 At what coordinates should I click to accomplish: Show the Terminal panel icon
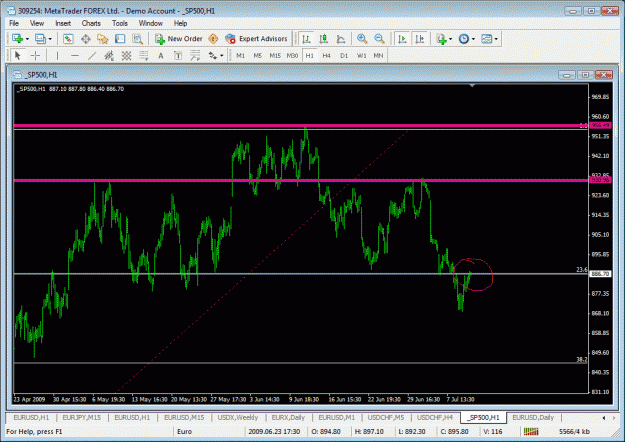120,39
